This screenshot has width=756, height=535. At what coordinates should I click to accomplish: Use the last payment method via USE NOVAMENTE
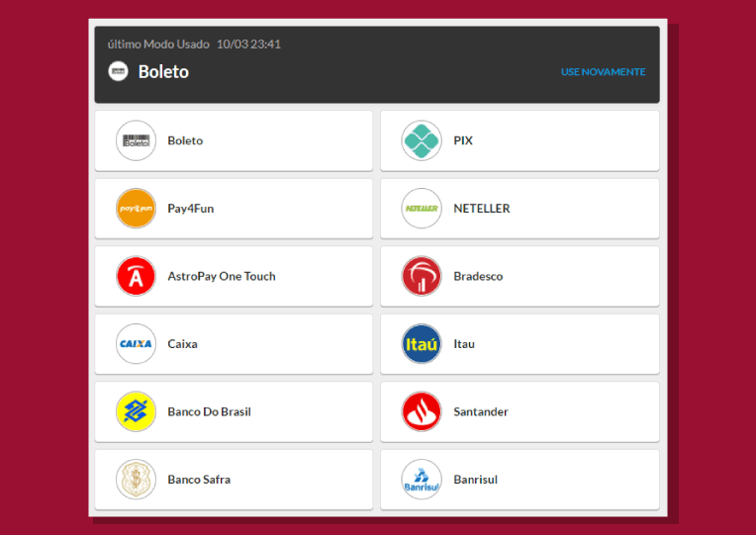click(x=604, y=72)
